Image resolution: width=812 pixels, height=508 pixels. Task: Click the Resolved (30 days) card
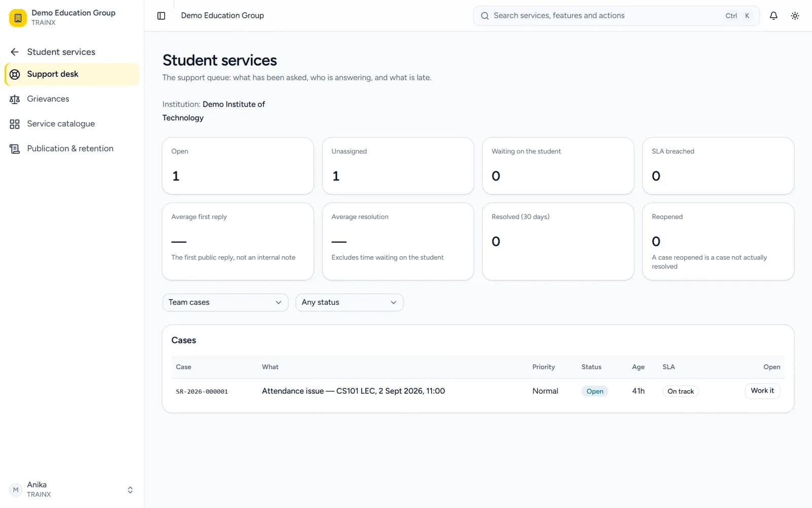point(558,241)
